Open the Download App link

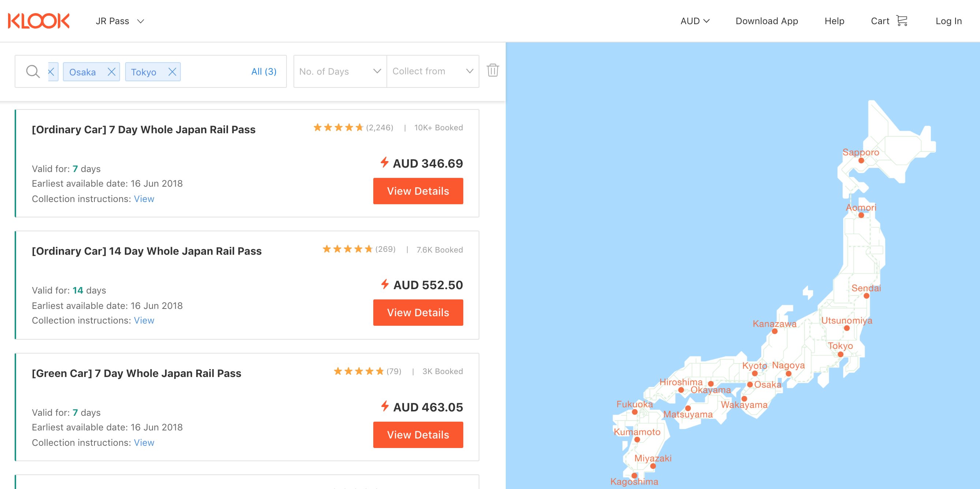[x=767, y=21]
